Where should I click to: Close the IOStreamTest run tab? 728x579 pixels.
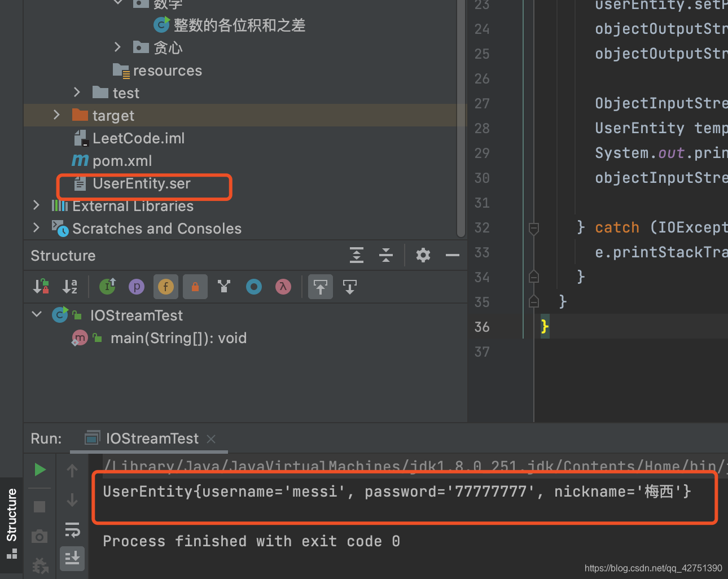coord(211,438)
